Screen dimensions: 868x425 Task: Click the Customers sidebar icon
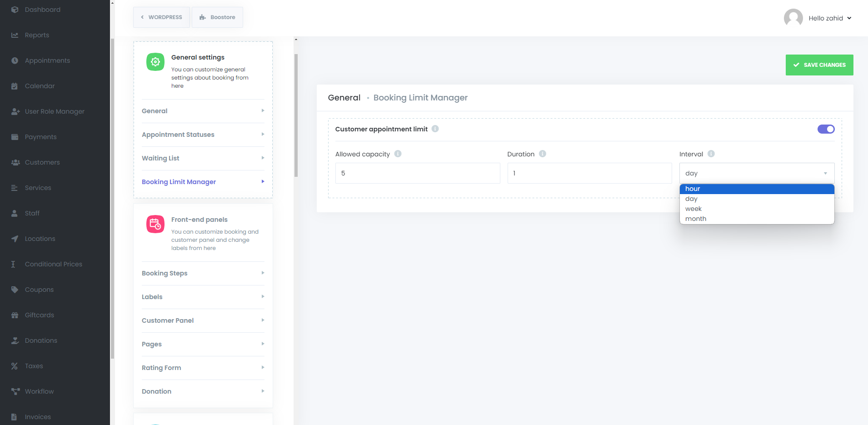point(15,162)
